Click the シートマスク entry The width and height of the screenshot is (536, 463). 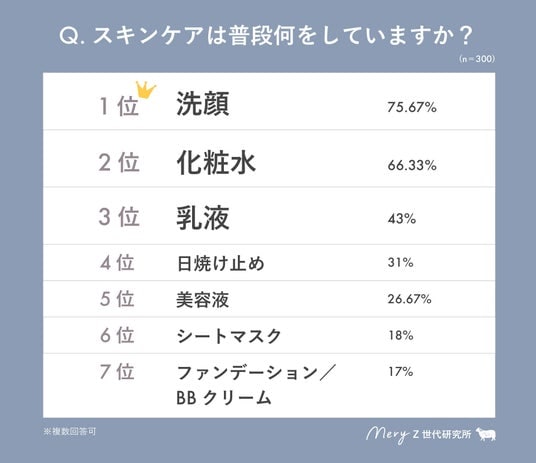229,336
